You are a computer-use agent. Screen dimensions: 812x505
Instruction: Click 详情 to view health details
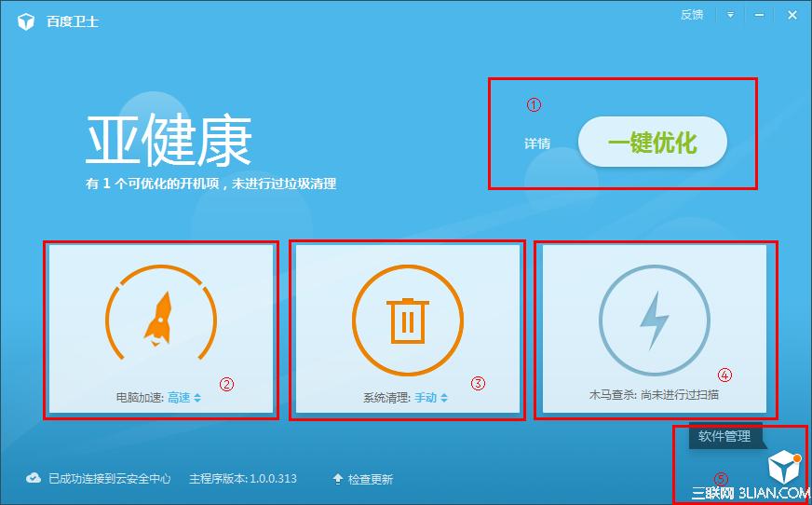(536, 143)
